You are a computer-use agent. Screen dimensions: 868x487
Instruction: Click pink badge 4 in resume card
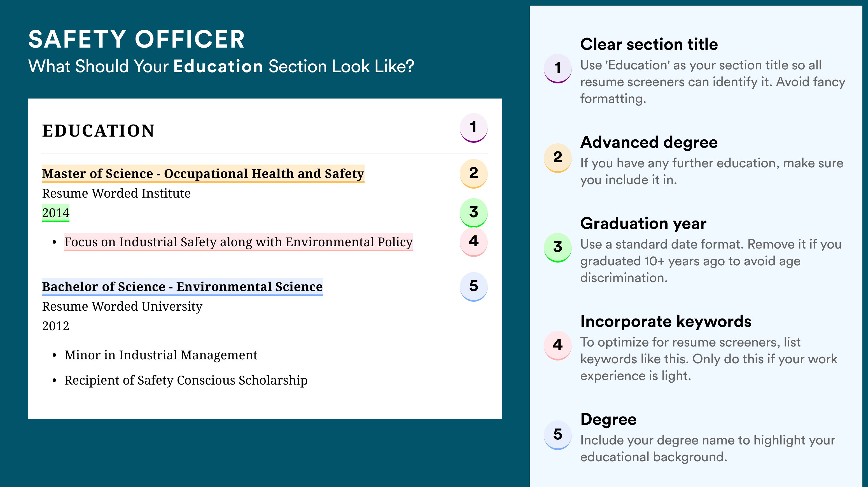point(473,242)
